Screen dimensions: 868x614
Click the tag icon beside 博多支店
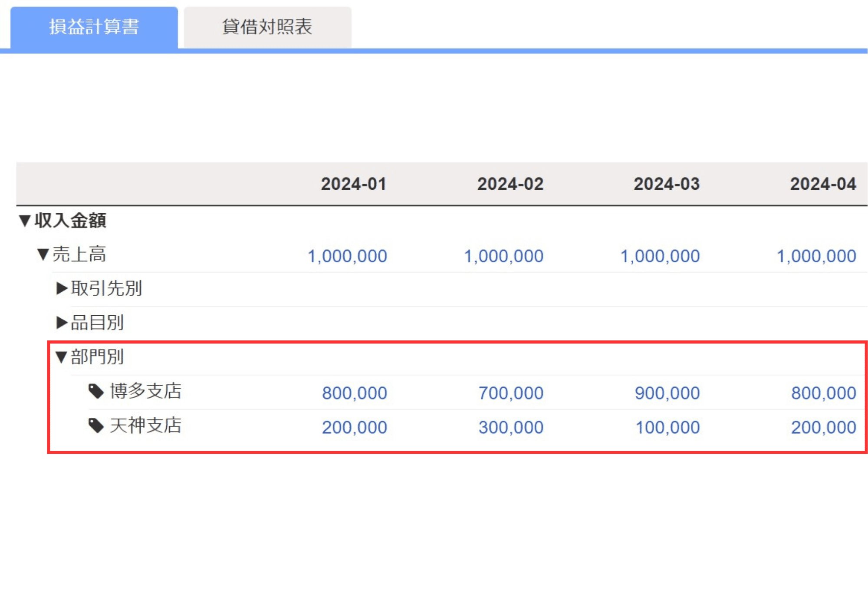coord(96,391)
